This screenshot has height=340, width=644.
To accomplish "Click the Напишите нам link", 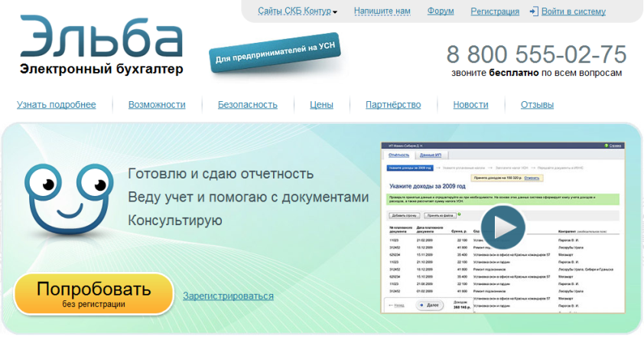I will click(382, 11).
